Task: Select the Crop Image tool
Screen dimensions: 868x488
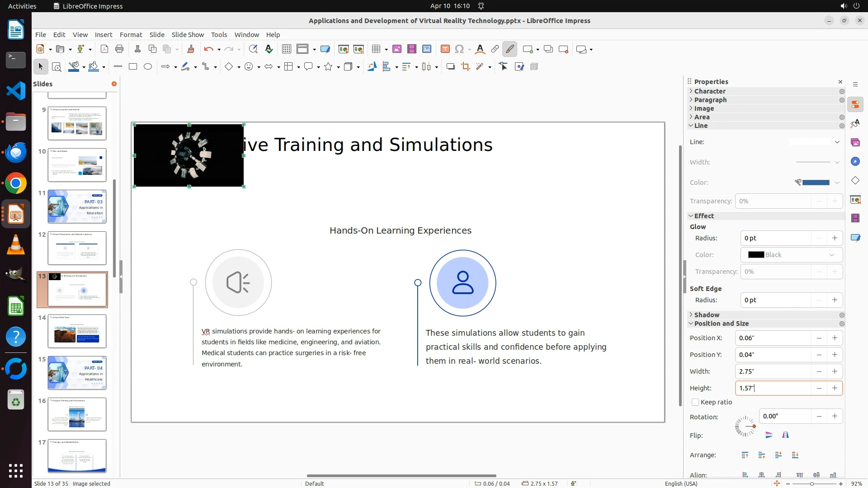Action: [x=465, y=67]
